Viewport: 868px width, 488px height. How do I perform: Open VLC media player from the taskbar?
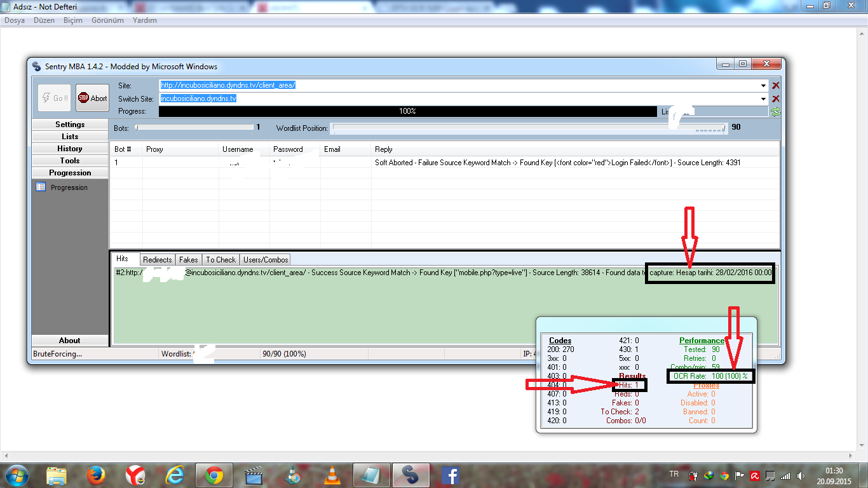point(332,475)
